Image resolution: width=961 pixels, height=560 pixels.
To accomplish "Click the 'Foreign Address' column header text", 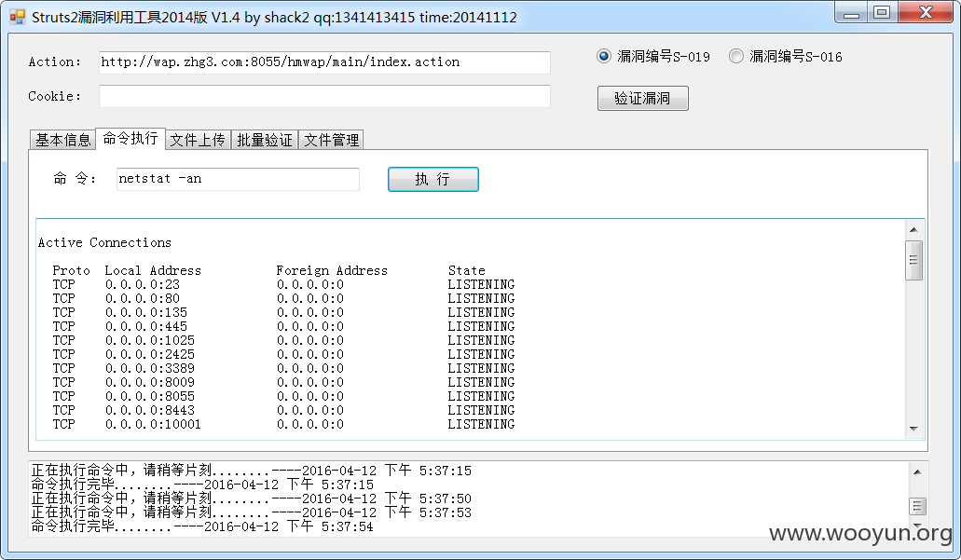I will pyautogui.click(x=332, y=270).
